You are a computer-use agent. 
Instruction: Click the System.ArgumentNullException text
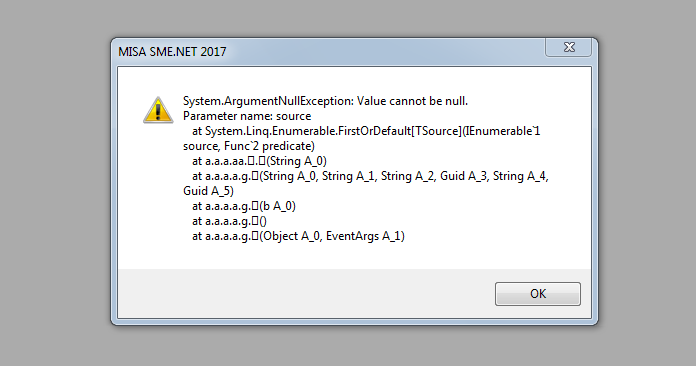269,101
